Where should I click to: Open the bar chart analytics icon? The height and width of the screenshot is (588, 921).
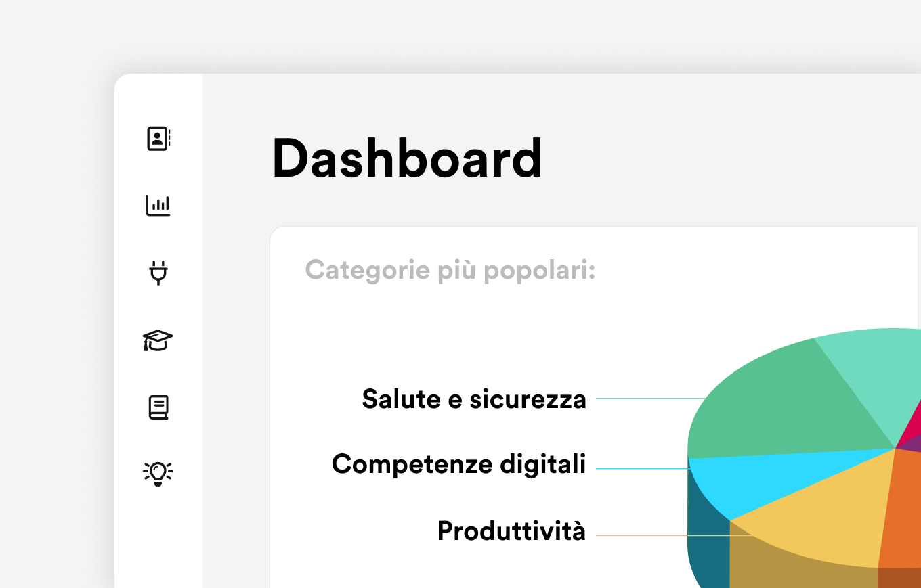(158, 205)
